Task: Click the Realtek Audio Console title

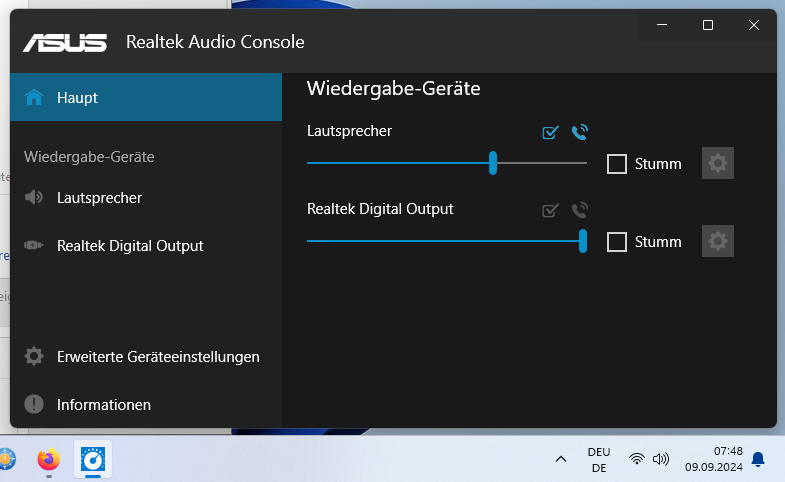Action: [x=215, y=42]
